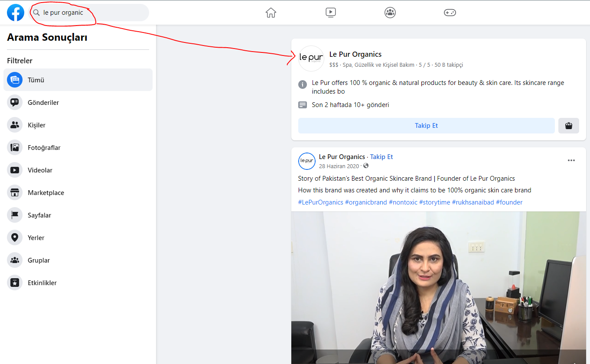590x364 pixels.
Task: Click the 'Son 2 haftada 10+ gönderi' text
Action: click(x=350, y=105)
